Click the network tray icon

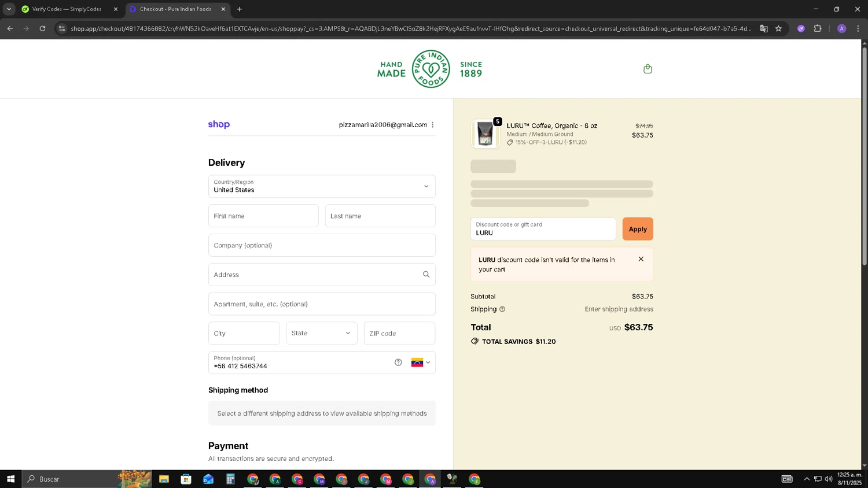click(x=818, y=479)
